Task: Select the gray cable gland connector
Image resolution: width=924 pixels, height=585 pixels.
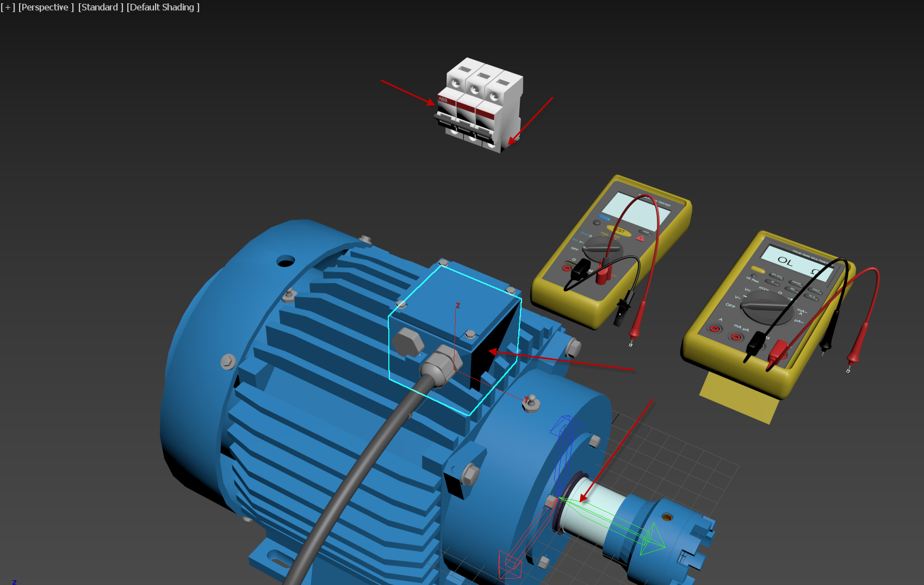Action: pyautogui.click(x=442, y=365)
